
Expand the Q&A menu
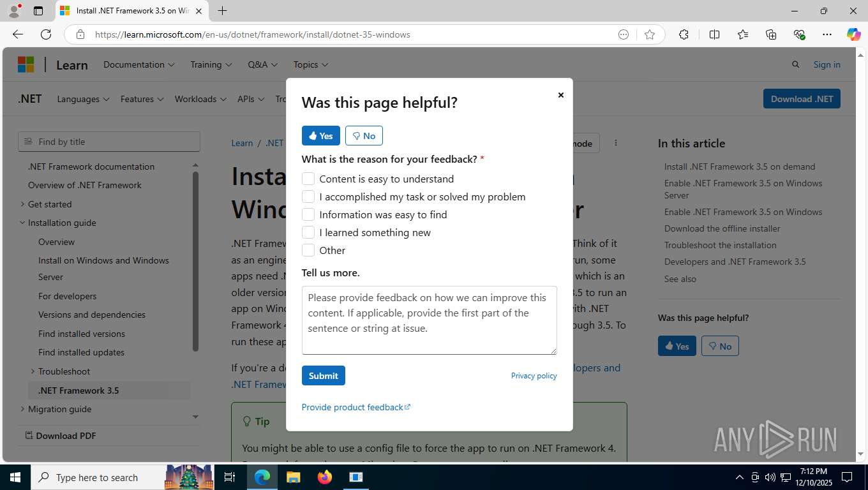pyautogui.click(x=263, y=64)
